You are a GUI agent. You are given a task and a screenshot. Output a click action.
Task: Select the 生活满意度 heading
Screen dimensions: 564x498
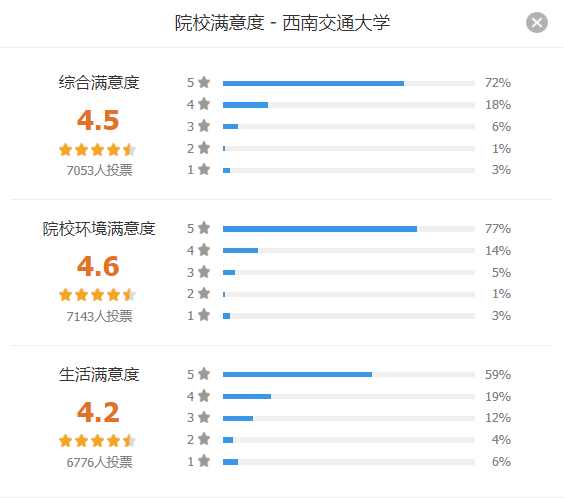click(99, 374)
